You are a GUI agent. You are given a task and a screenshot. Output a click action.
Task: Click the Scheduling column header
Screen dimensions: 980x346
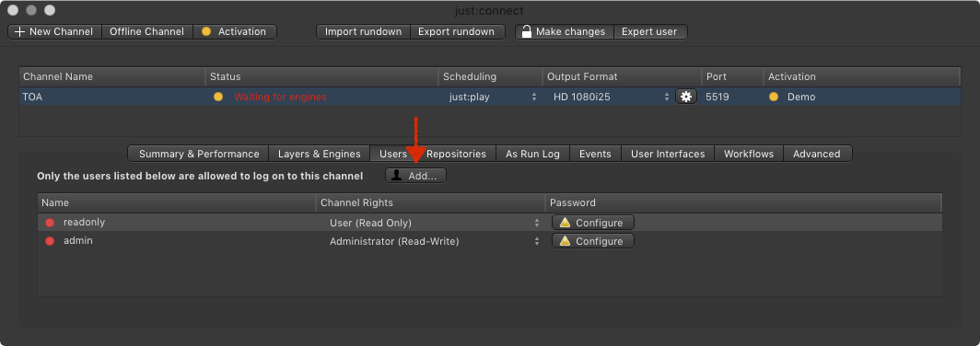(490, 76)
